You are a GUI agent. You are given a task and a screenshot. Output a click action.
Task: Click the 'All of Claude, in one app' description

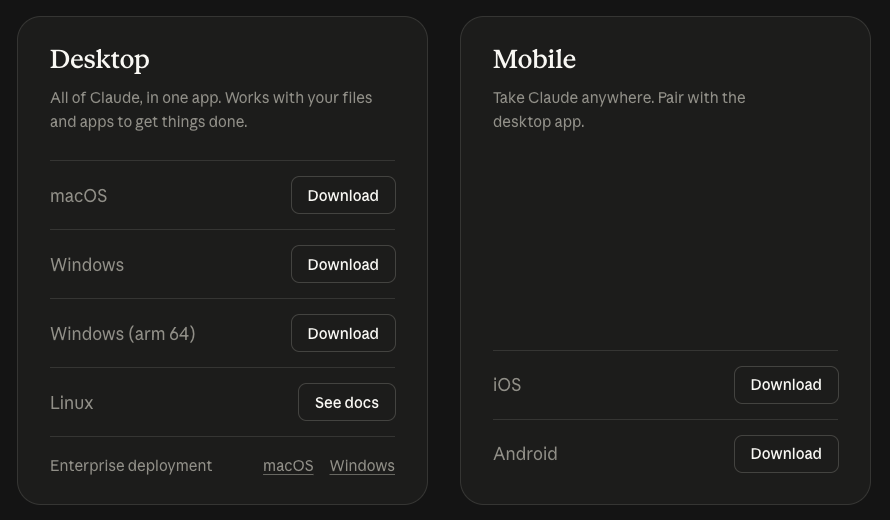(211, 110)
